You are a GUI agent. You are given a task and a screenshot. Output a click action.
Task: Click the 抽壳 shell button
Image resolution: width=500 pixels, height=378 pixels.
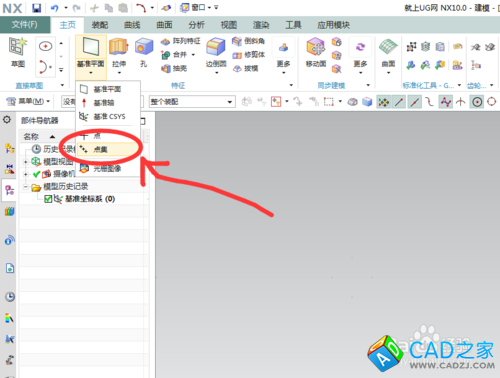174,68
